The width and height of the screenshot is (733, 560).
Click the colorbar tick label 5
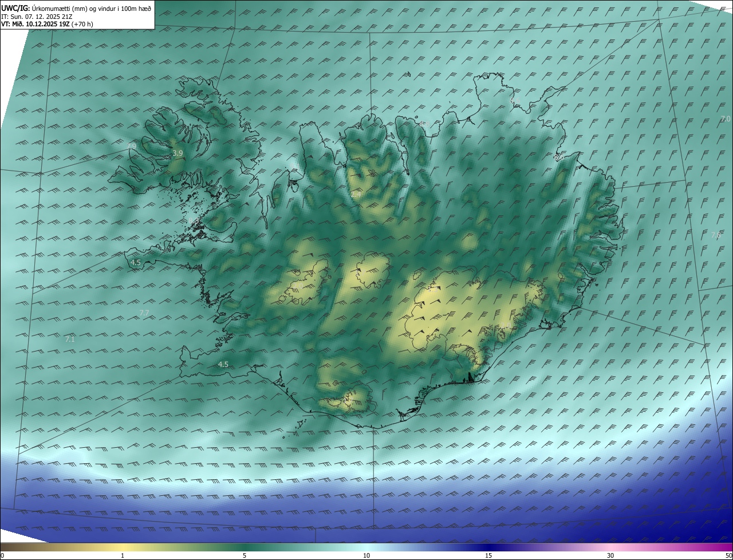click(x=245, y=555)
